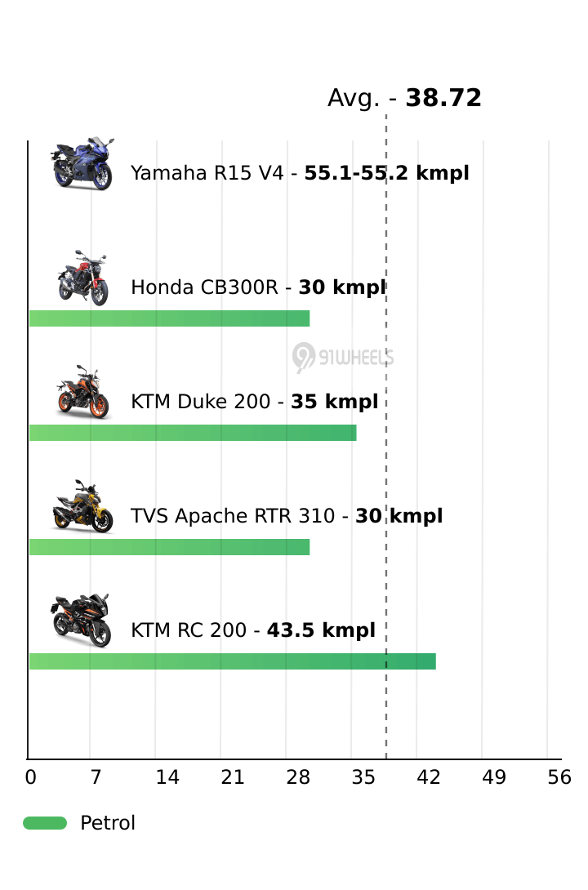Click the Petrol legend label
The image size is (588, 890).
click(108, 823)
